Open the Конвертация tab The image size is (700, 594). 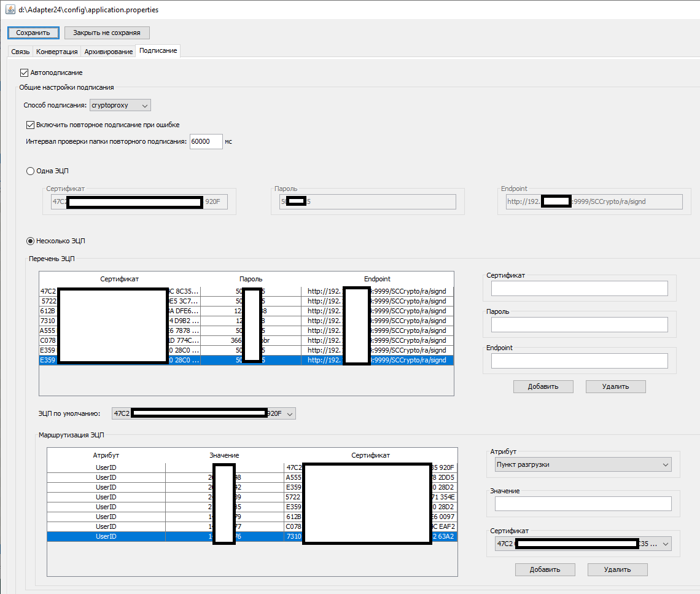[x=57, y=52]
